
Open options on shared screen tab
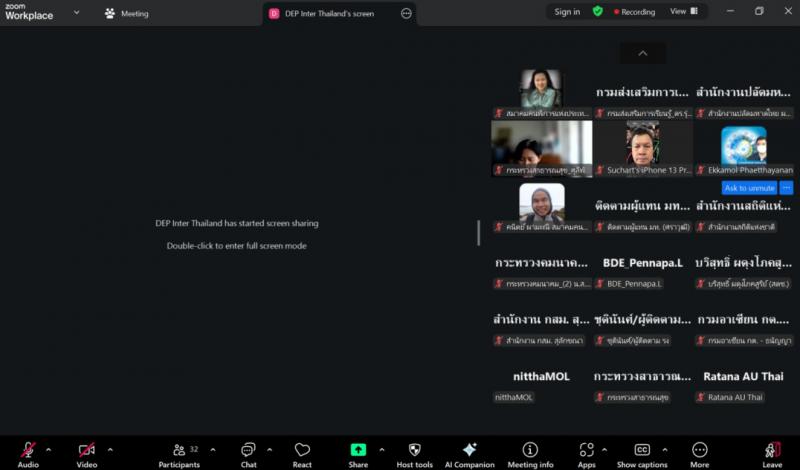click(406, 14)
